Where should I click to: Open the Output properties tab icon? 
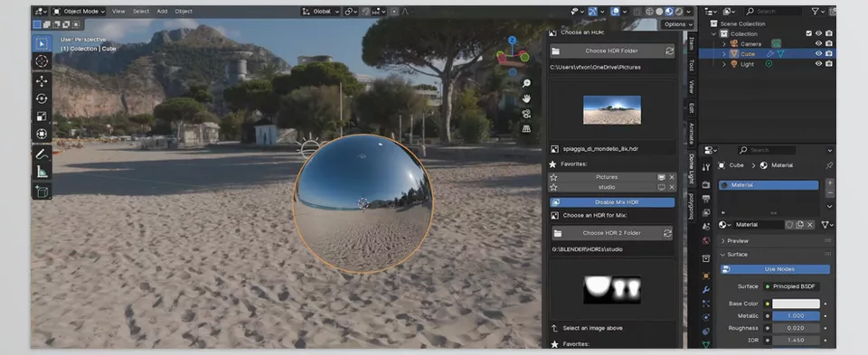tap(706, 199)
